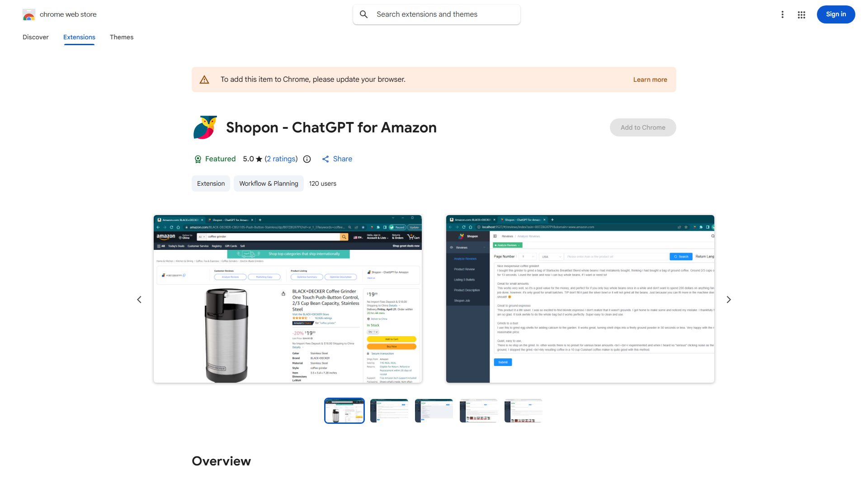Click the rating info circle icon
The width and height of the screenshot is (868, 488).
pos(307,159)
